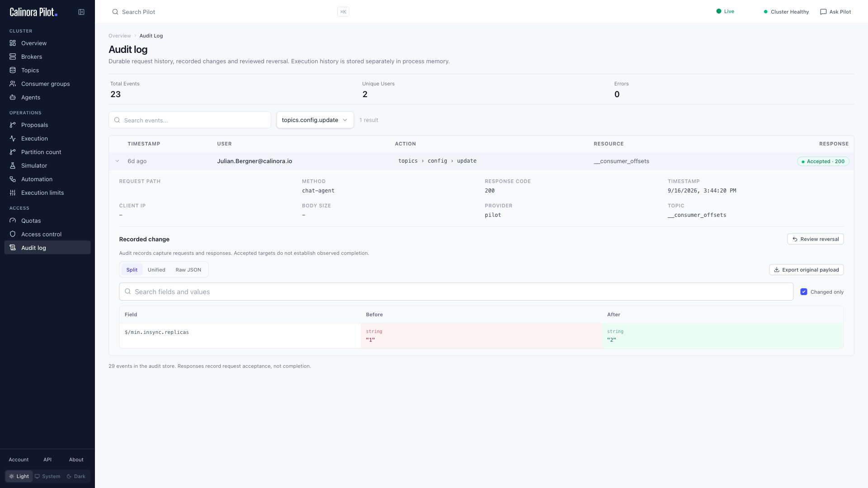Focus Search fields and values box
Viewport: 868px width, 488px height.
(x=456, y=292)
